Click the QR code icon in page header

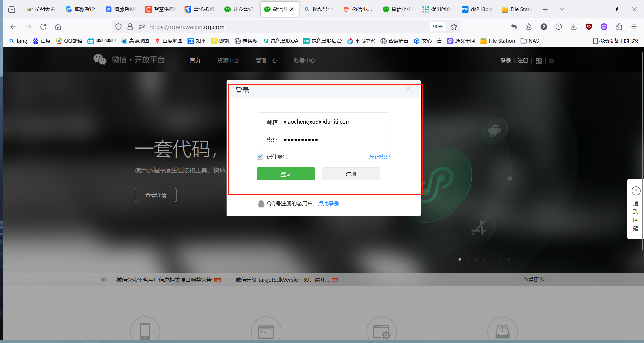pos(539,61)
